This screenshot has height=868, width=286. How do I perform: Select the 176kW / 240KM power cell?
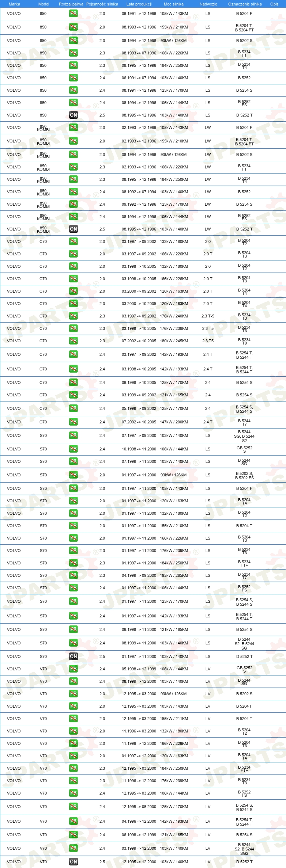point(174,316)
